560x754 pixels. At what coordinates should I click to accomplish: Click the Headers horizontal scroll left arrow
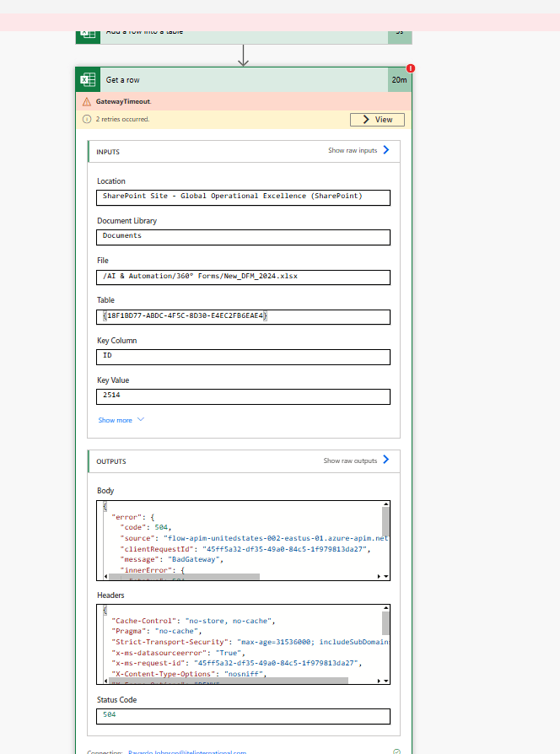point(106,681)
